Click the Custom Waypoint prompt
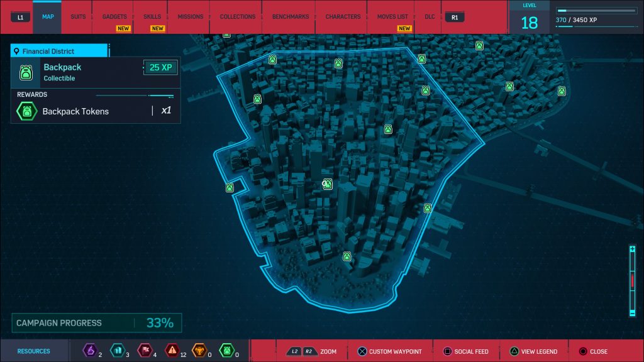Viewport: 644px width, 362px height. tap(389, 351)
